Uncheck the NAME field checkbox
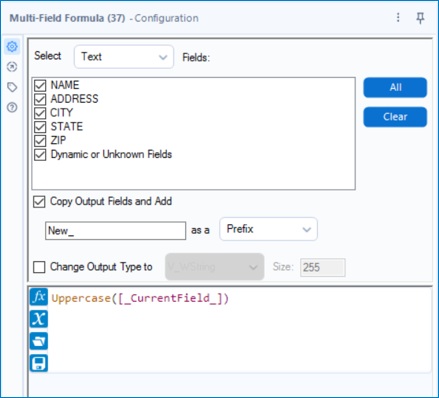Screen dimensions: 439x398 point(40,85)
